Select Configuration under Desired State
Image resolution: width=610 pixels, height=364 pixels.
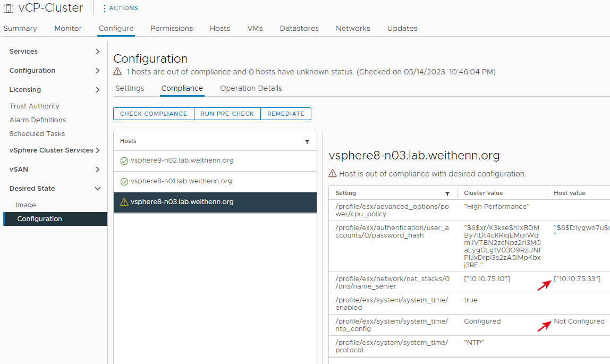(x=55, y=219)
